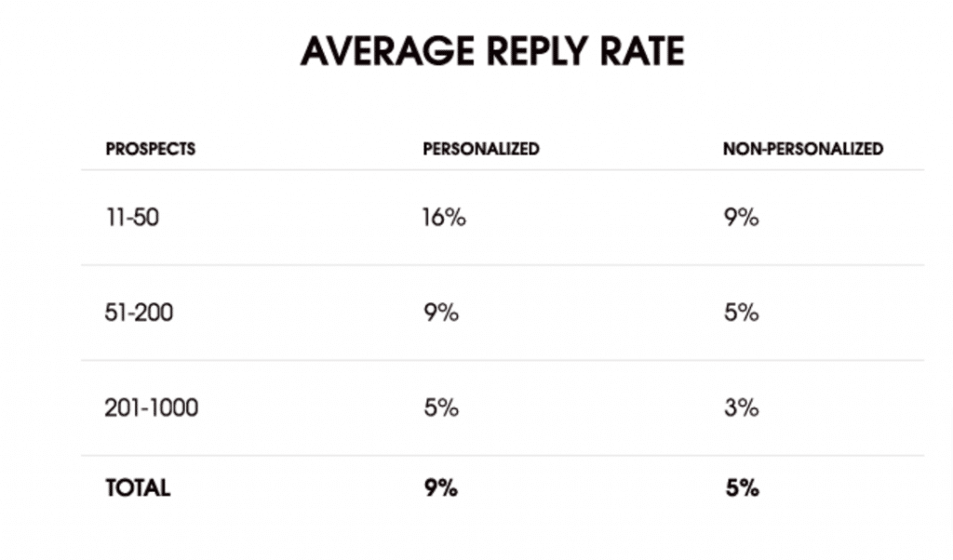The width and height of the screenshot is (953, 560).
Task: Click the 11-50 prospects row label
Action: tap(132, 218)
